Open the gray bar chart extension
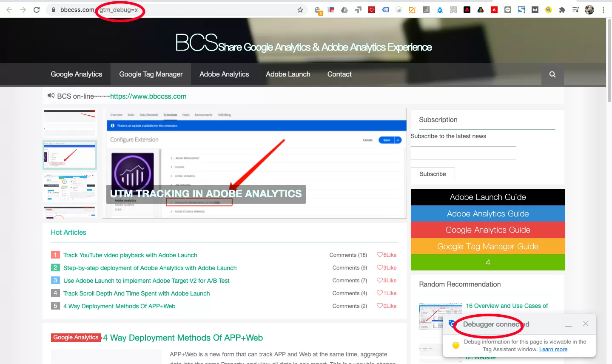This screenshot has width=612, height=364. tap(426, 10)
